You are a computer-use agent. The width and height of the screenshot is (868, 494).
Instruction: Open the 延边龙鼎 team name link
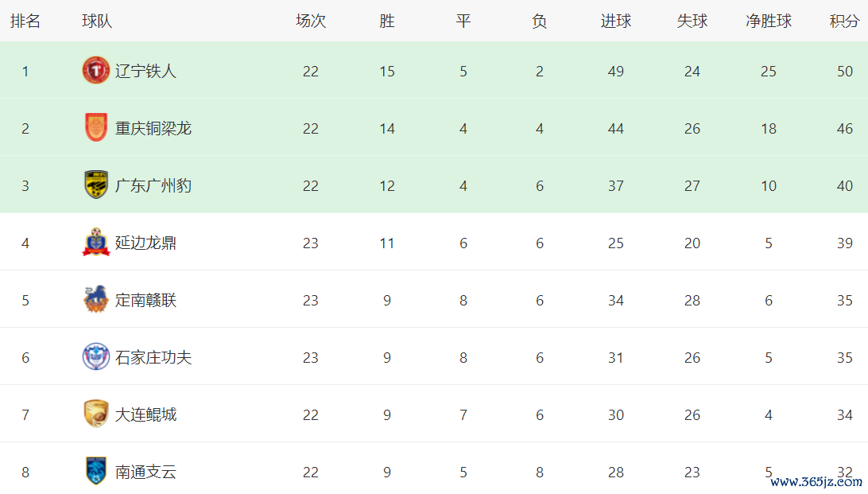coord(145,243)
